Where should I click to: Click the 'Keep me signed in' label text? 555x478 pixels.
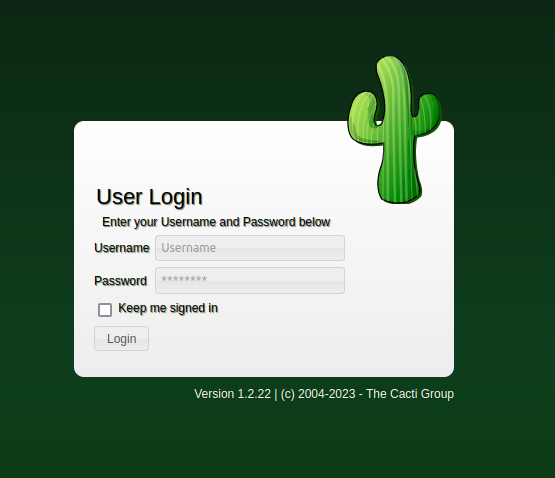pyautogui.click(x=168, y=308)
